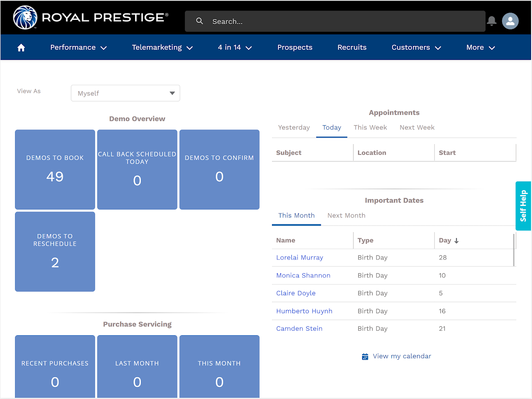Open the Self Help side panel
Screen dimensions: 532x399
click(524, 205)
